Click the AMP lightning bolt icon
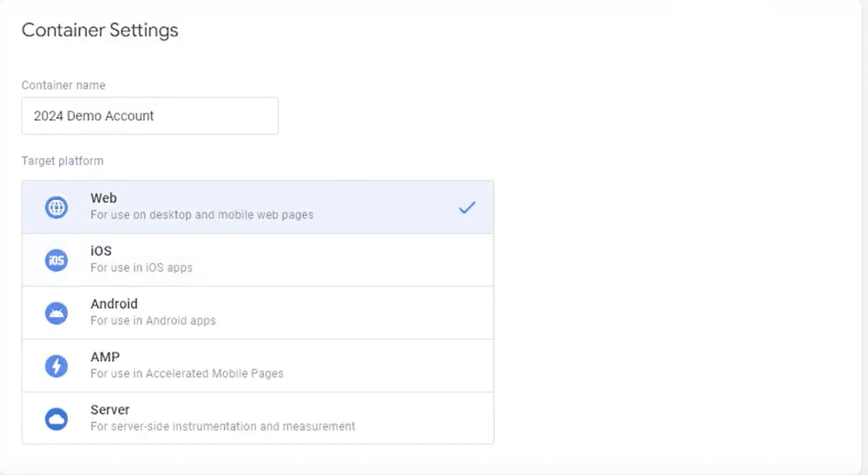This screenshot has height=475, width=868. [56, 366]
